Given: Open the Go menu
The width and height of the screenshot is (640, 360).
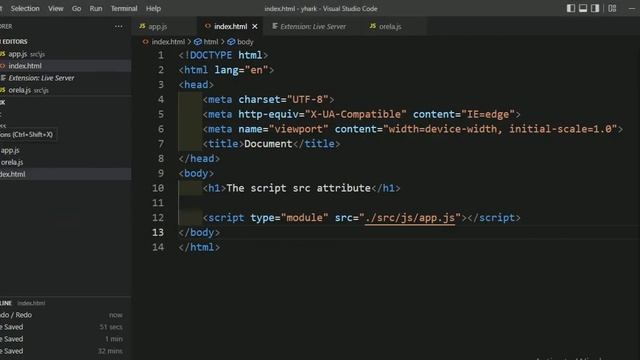Looking at the screenshot, I should click(76, 8).
